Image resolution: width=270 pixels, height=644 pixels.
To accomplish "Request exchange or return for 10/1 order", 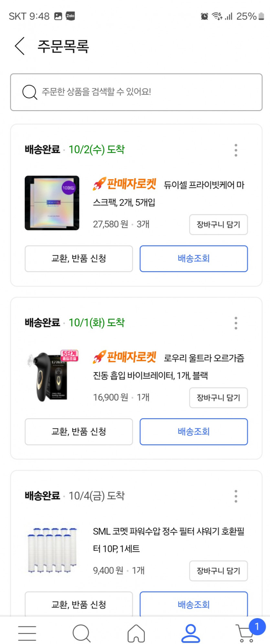I will [x=79, y=431].
